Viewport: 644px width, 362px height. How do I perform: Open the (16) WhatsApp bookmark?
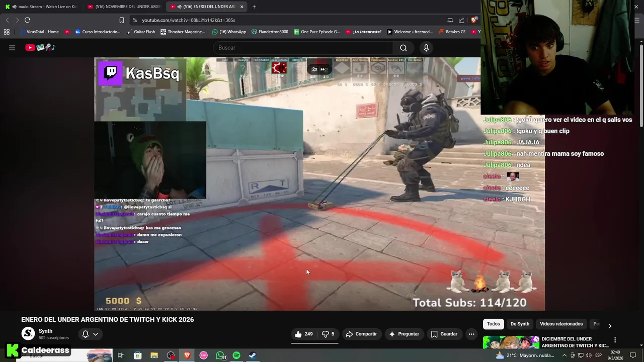point(229,32)
